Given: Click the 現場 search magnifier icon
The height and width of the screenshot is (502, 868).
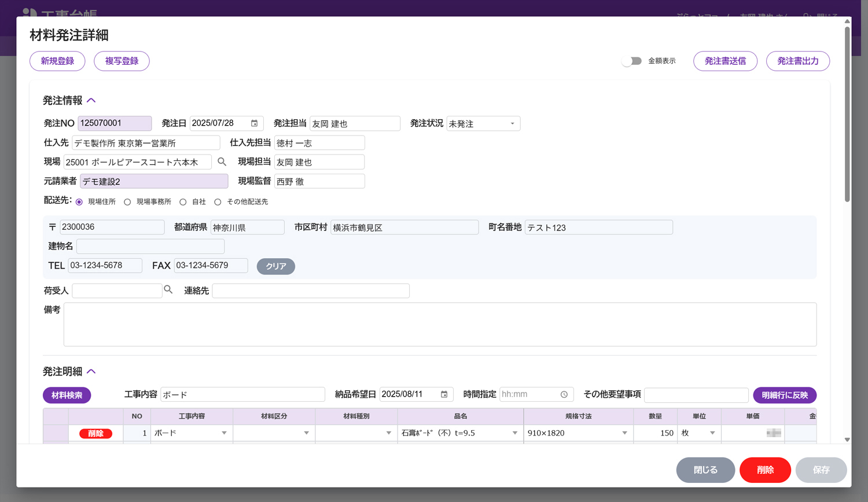Looking at the screenshot, I should pos(222,162).
